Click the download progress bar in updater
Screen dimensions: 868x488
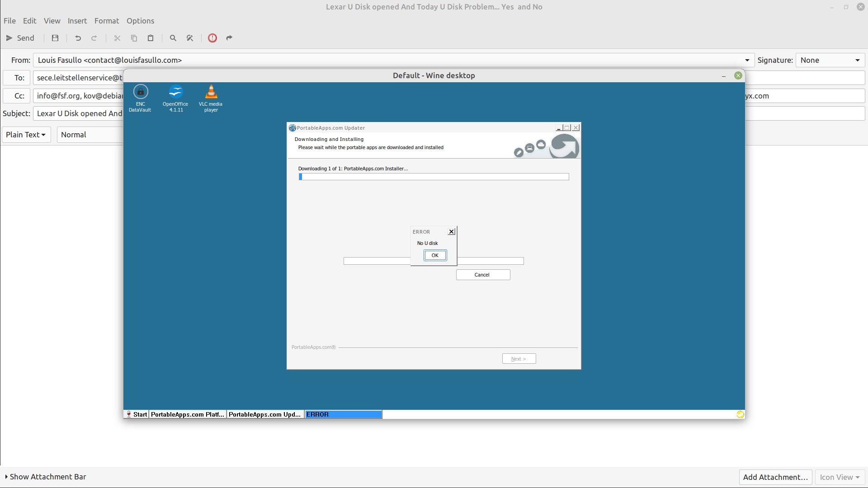tap(434, 177)
